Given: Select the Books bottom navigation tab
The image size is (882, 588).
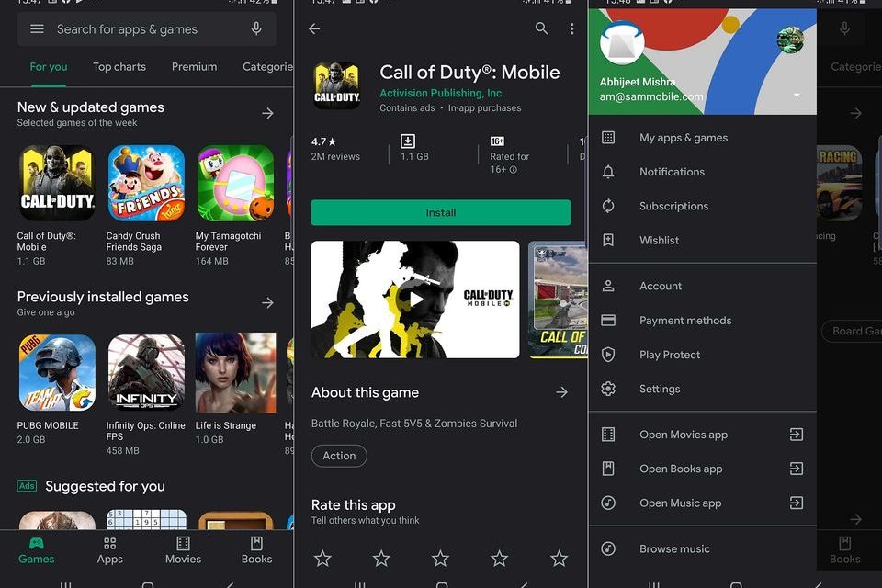Looking at the screenshot, I should [x=256, y=551].
